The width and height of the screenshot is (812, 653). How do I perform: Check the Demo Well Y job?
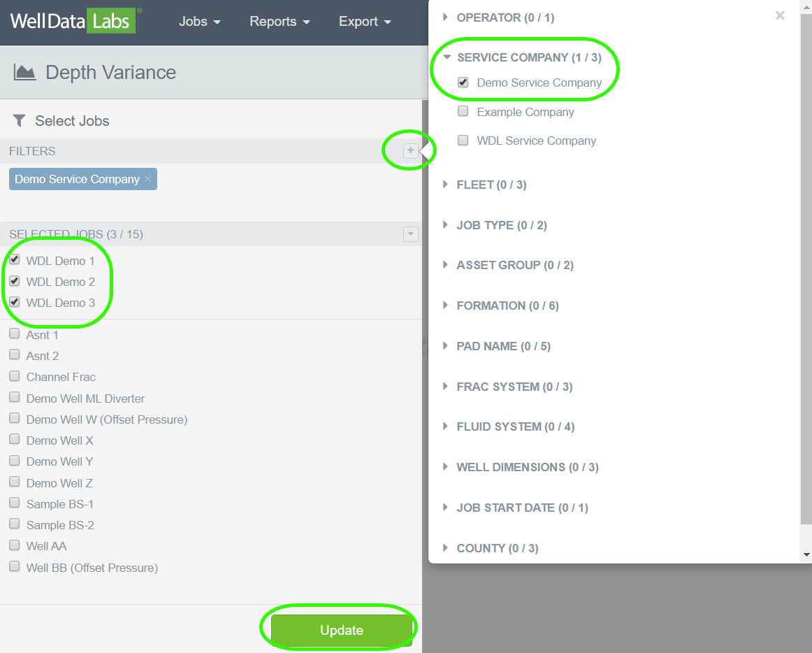coord(15,461)
